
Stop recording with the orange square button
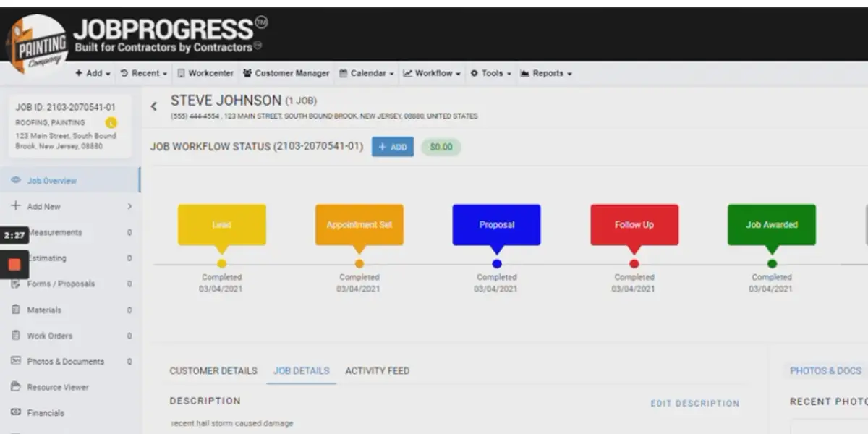(x=14, y=265)
